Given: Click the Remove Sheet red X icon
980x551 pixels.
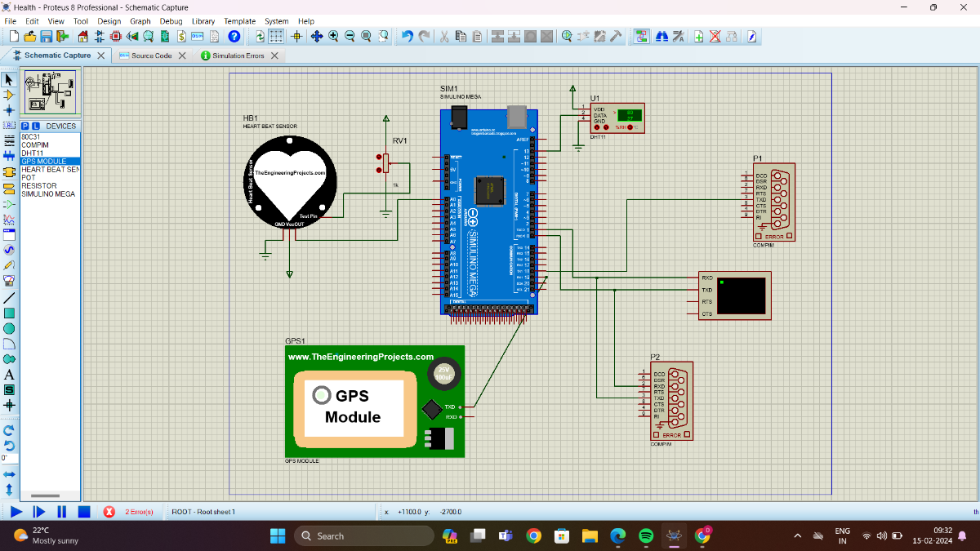Looking at the screenshot, I should coord(715,37).
